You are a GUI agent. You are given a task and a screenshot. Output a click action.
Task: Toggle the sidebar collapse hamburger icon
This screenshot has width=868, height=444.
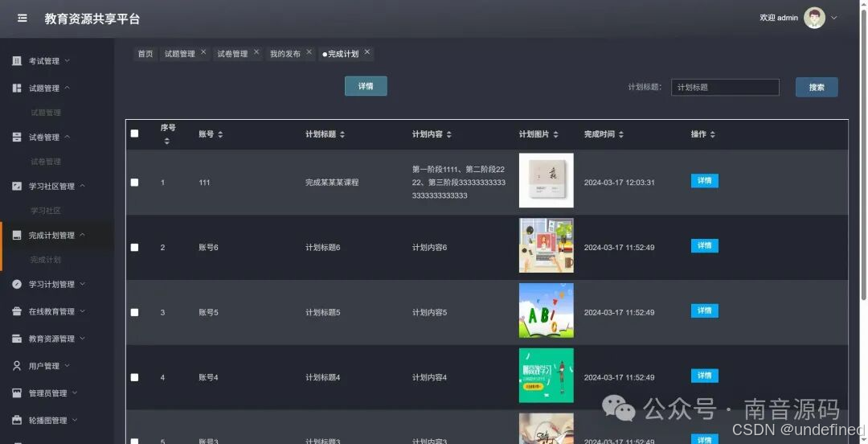(x=23, y=18)
